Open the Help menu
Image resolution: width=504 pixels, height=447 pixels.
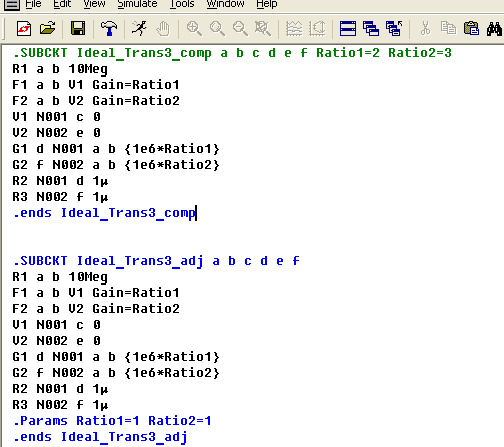[267, 4]
